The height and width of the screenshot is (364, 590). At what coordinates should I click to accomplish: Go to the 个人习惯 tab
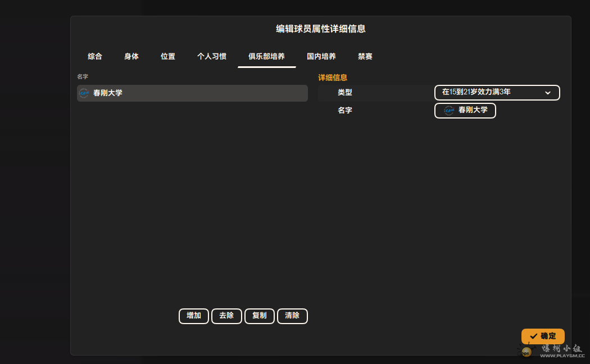click(212, 56)
